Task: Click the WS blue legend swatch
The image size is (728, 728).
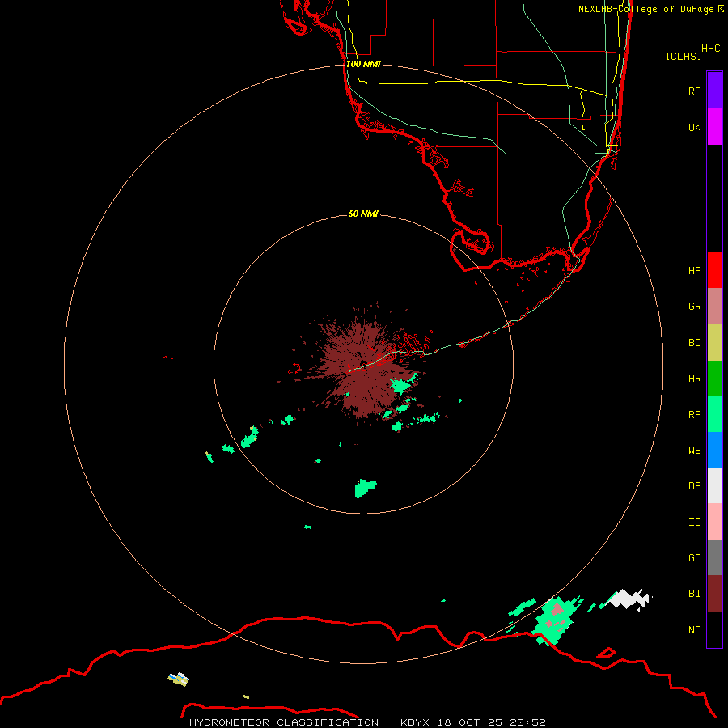Action: 714,450
